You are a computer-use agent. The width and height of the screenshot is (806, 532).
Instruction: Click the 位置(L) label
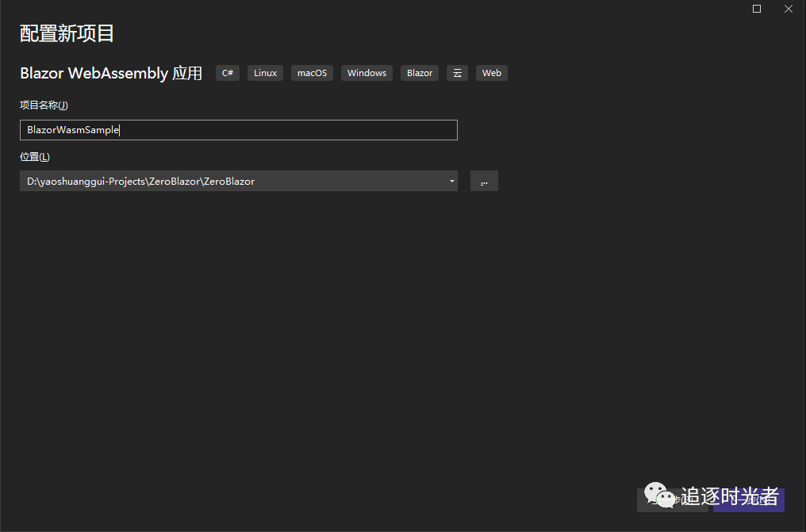[35, 157]
